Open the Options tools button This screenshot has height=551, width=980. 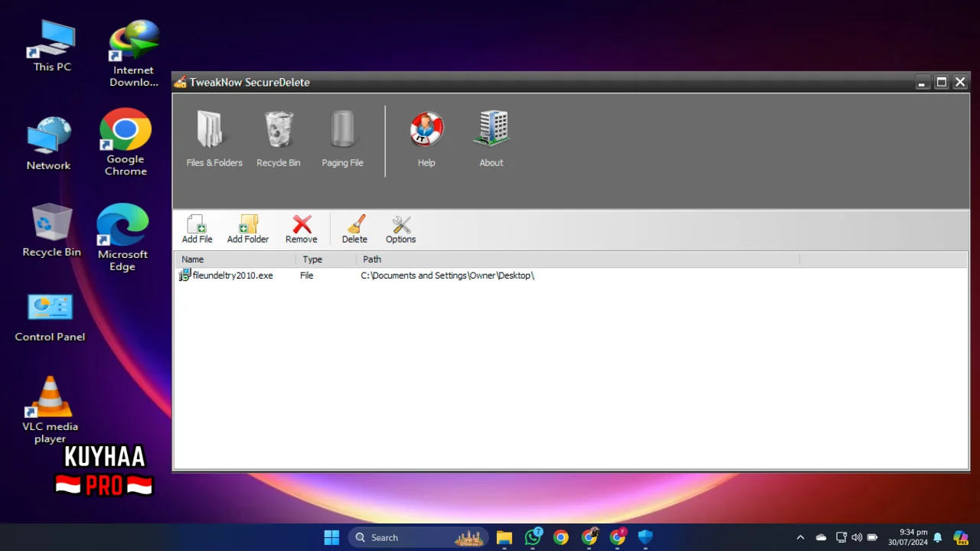click(x=400, y=229)
